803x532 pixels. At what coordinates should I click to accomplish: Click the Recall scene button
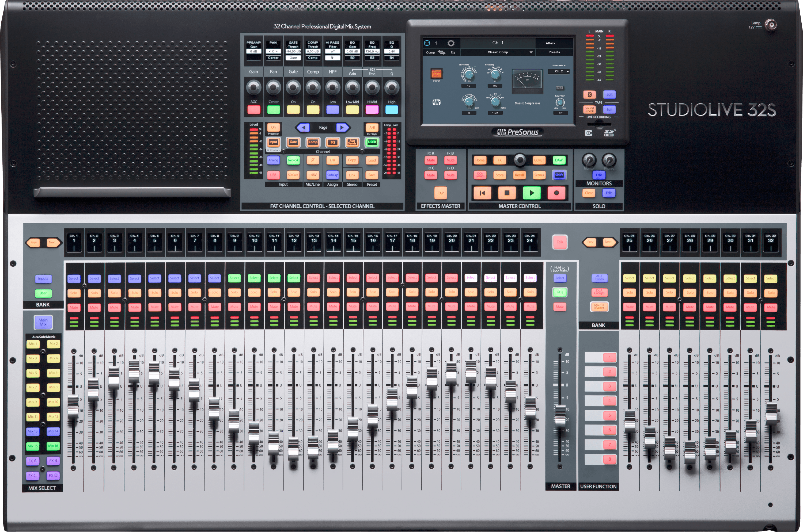coord(519,175)
